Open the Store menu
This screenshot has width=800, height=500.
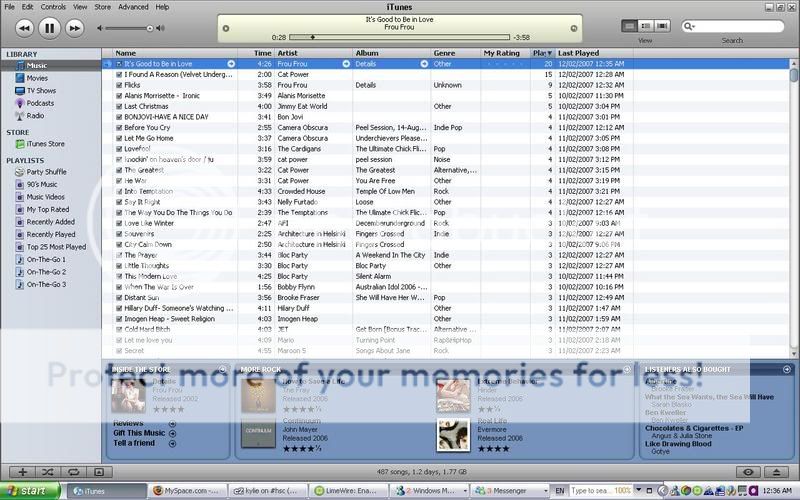point(103,7)
